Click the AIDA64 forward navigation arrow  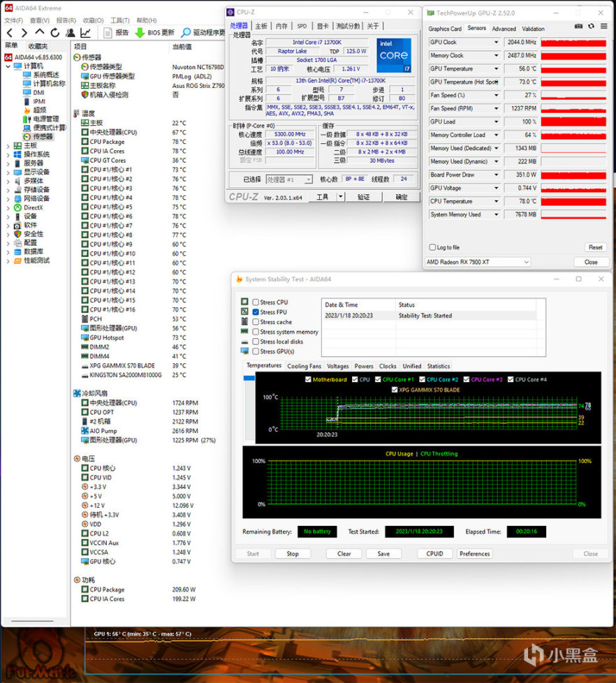coord(24,33)
